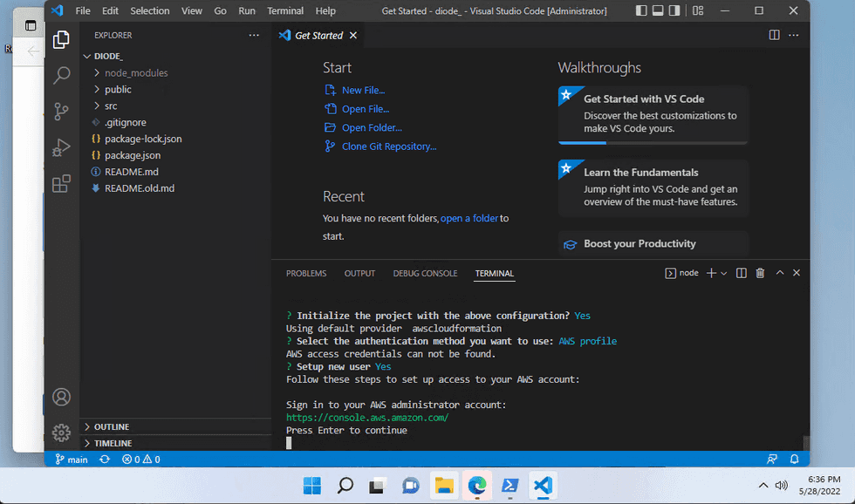The image size is (855, 504).
Task: Open Get Started with VS Code walkthrough
Action: (x=653, y=114)
